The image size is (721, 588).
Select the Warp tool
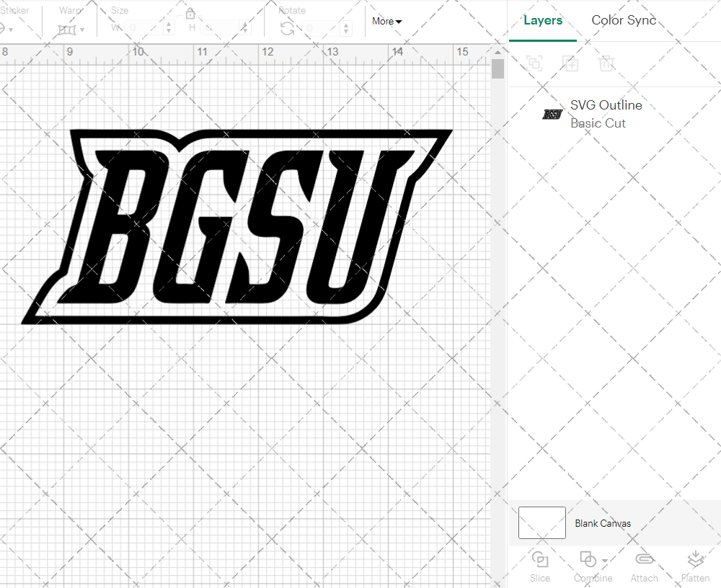68,29
